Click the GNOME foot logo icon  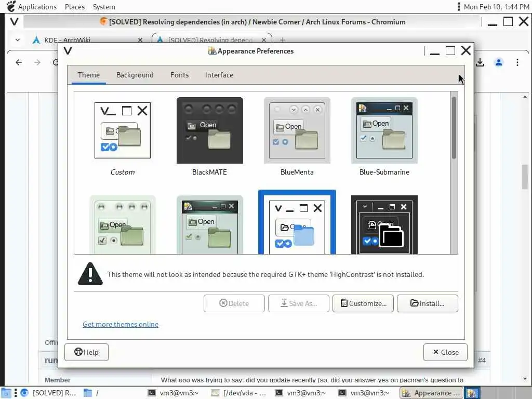pyautogui.click(x=11, y=6)
